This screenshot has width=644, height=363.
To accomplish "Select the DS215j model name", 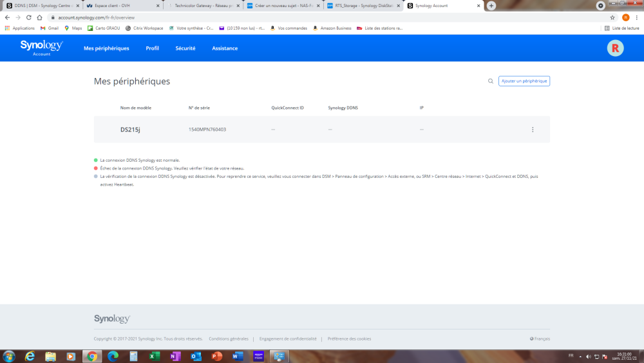I will click(130, 130).
